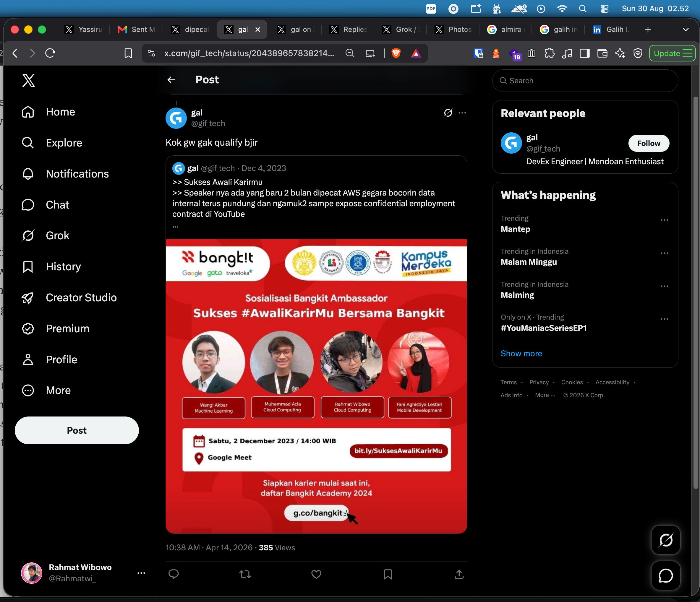Viewport: 700px width, 602px height.
Task: Reload the current page
Action: tap(50, 53)
